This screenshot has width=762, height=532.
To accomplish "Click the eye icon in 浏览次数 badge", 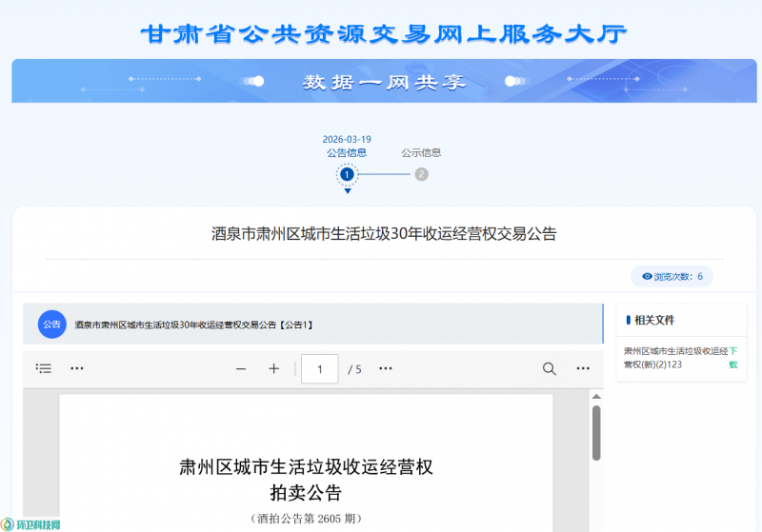I will (647, 277).
